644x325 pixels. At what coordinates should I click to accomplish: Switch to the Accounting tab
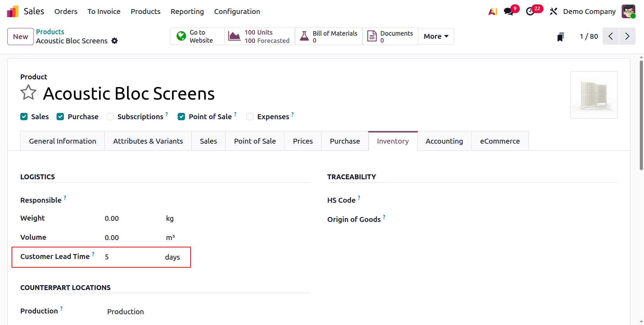[444, 141]
